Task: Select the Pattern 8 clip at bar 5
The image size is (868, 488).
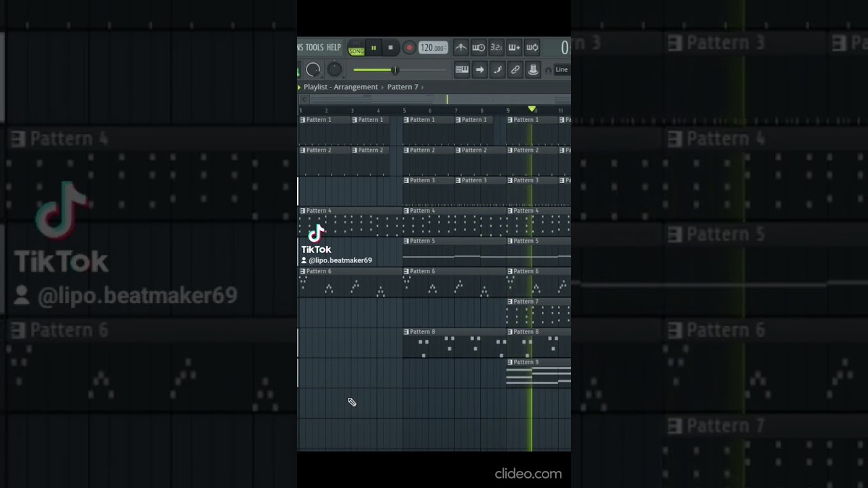Action: click(x=454, y=343)
